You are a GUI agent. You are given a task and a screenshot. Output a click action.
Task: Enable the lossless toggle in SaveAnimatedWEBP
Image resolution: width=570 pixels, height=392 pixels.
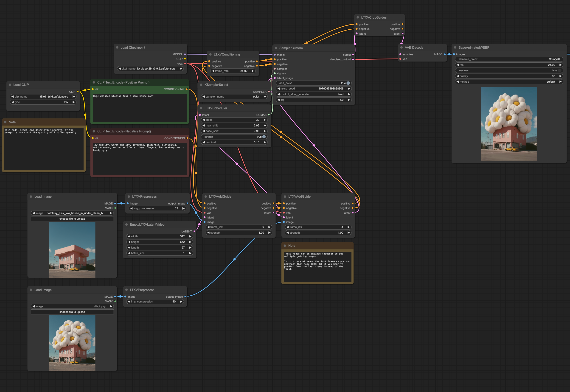click(x=559, y=70)
